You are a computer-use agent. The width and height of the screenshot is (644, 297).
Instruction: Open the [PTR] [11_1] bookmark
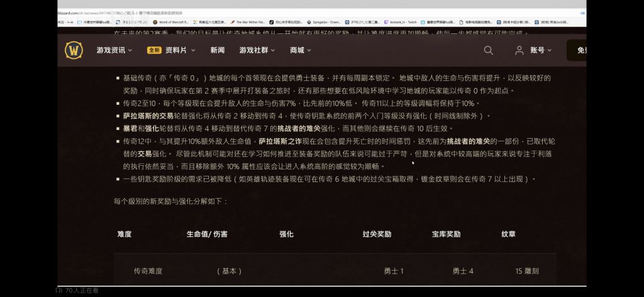pyautogui.click(x=362, y=22)
